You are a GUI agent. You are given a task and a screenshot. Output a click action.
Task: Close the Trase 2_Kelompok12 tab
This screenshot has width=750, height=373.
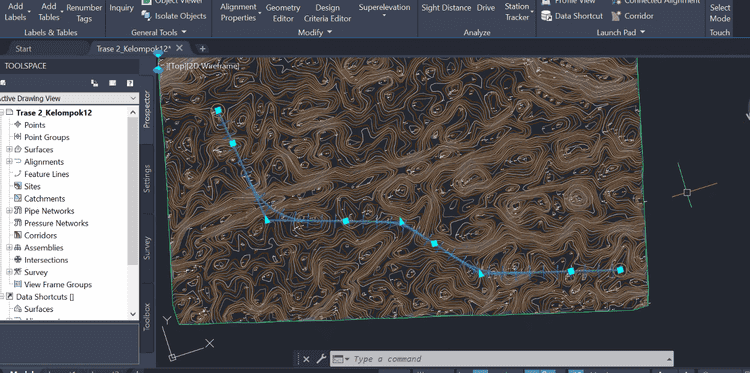coord(179,48)
